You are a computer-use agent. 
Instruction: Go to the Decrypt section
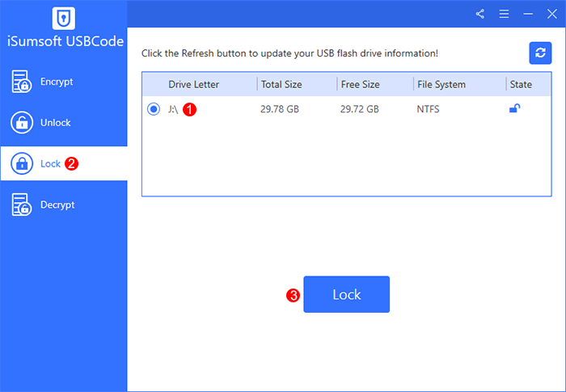pos(64,204)
